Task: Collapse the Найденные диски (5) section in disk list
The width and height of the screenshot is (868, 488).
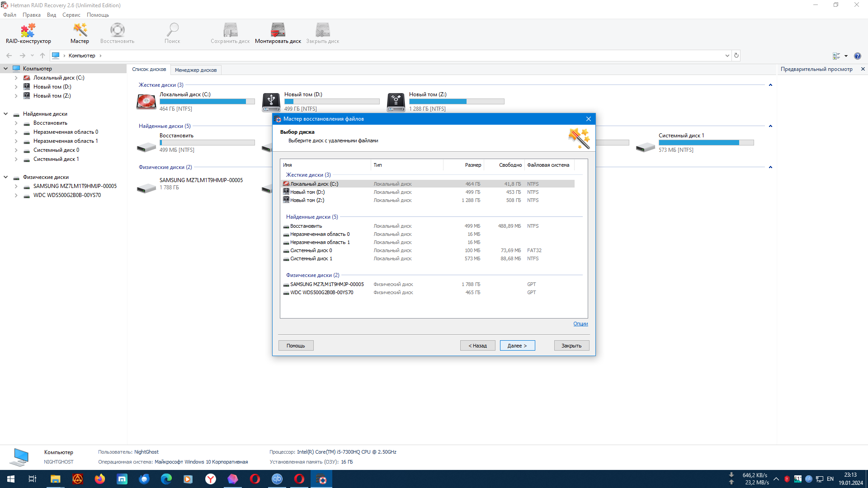Action: [770, 126]
